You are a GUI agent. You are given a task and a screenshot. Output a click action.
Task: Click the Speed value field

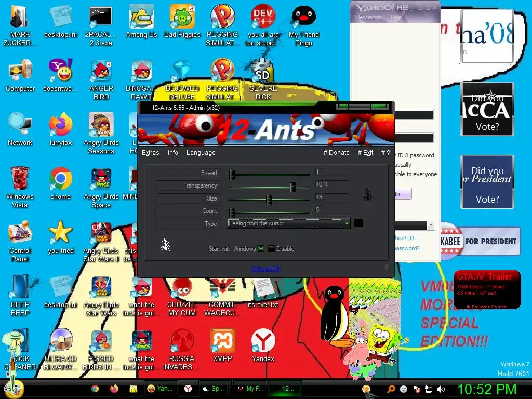(x=331, y=172)
